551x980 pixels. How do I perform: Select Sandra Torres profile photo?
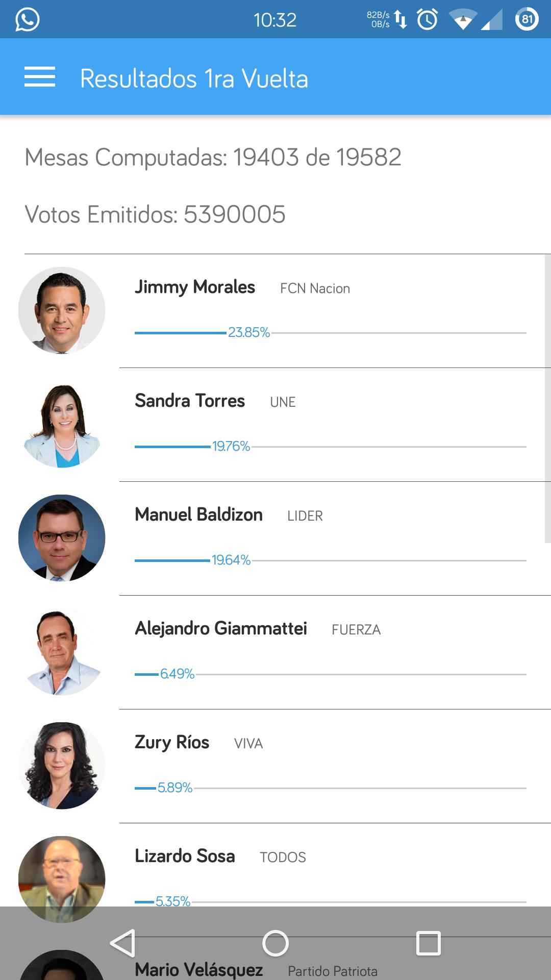(x=61, y=423)
